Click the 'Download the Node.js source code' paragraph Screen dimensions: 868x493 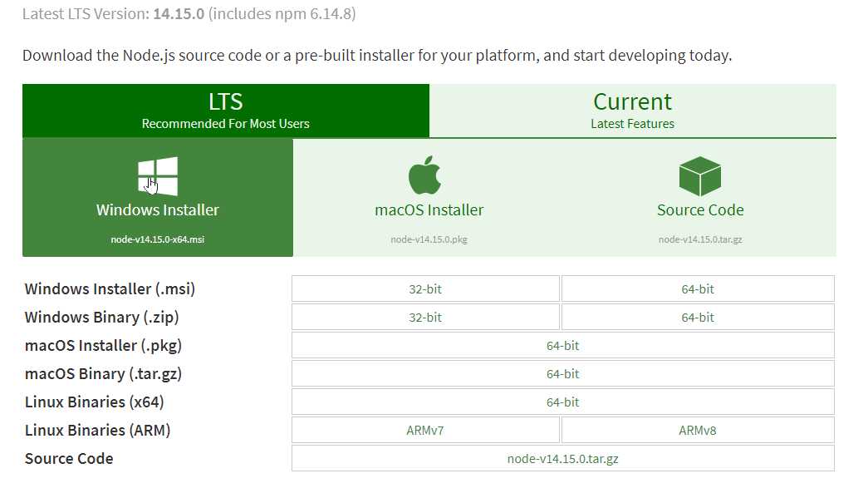tap(377, 56)
